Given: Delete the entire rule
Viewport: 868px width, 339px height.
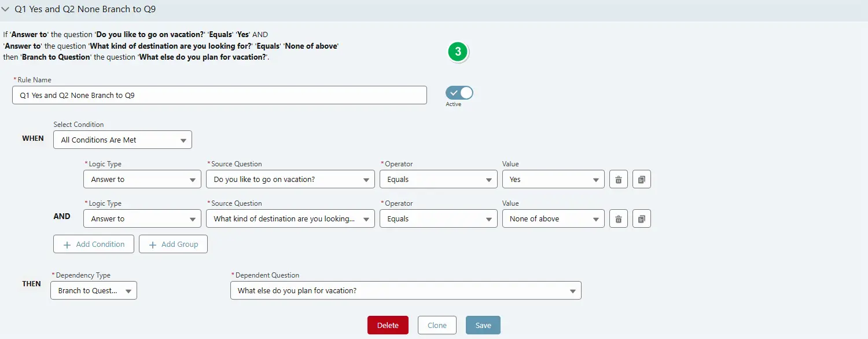Looking at the screenshot, I should (387, 325).
